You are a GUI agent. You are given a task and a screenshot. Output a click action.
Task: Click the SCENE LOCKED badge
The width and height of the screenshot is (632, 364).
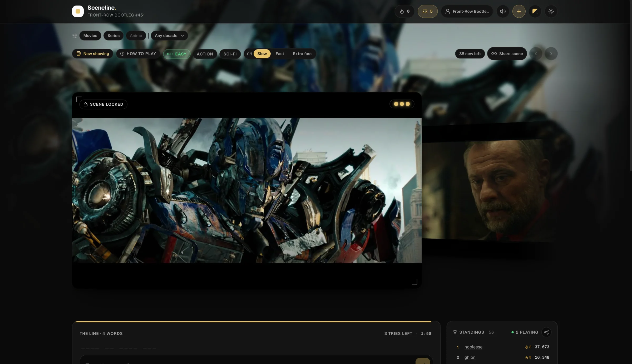click(103, 104)
